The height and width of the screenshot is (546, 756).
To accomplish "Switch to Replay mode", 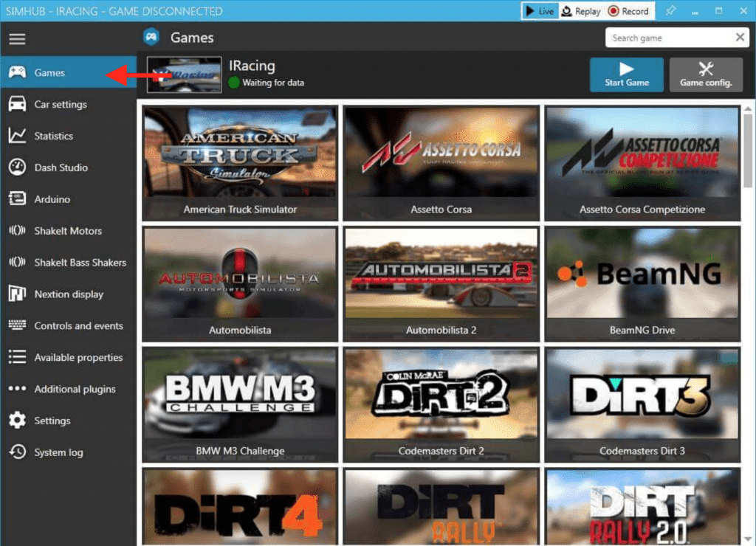I will tap(580, 11).
